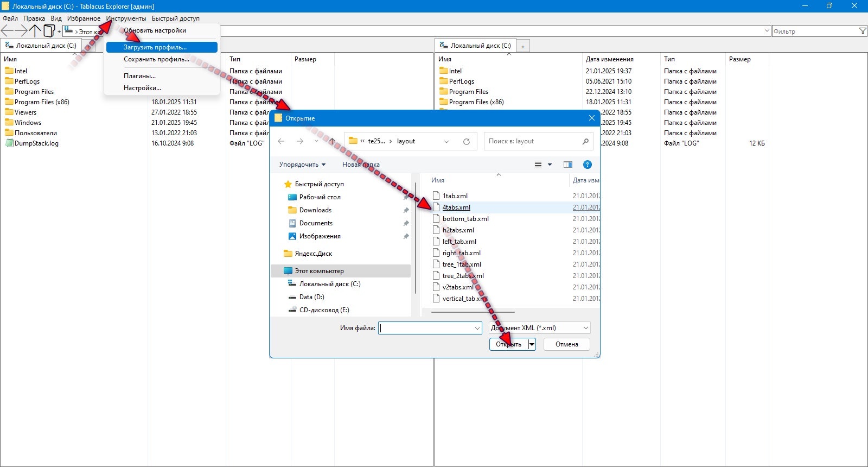Select the 4tabs.xml file
868x467 pixels.
coord(456,207)
